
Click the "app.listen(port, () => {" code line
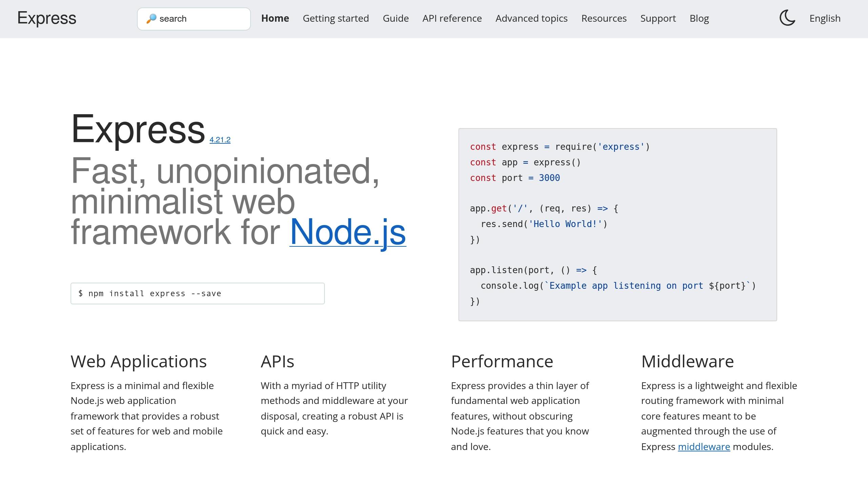click(533, 270)
